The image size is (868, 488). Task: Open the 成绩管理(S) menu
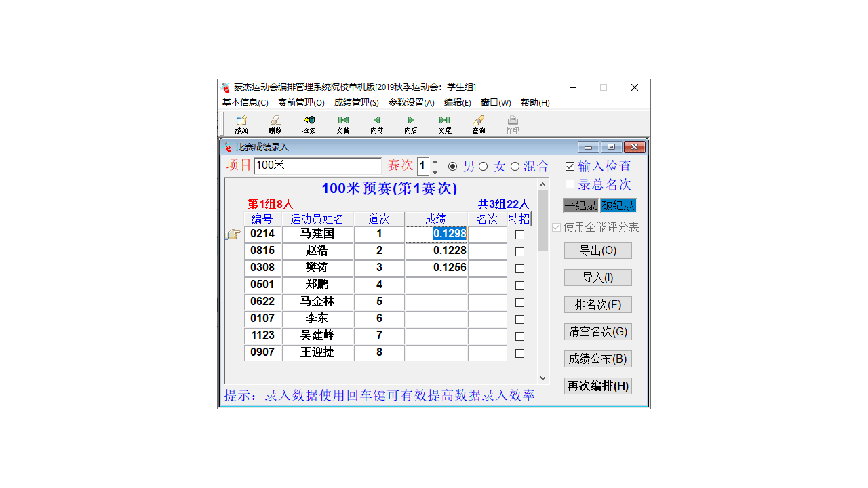(356, 102)
